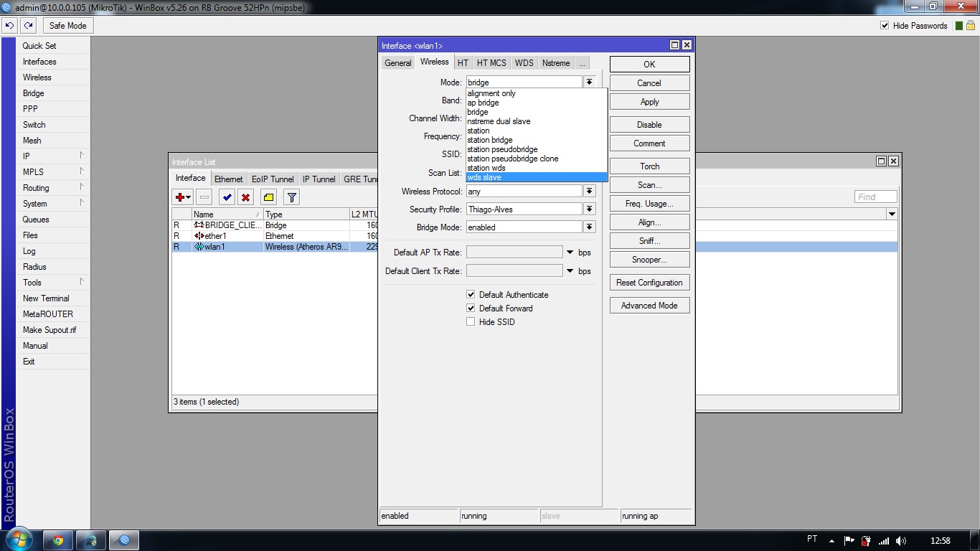Toggle the Hide Passwords checkbox
Screen dimensions: 980x551
(885, 26)
